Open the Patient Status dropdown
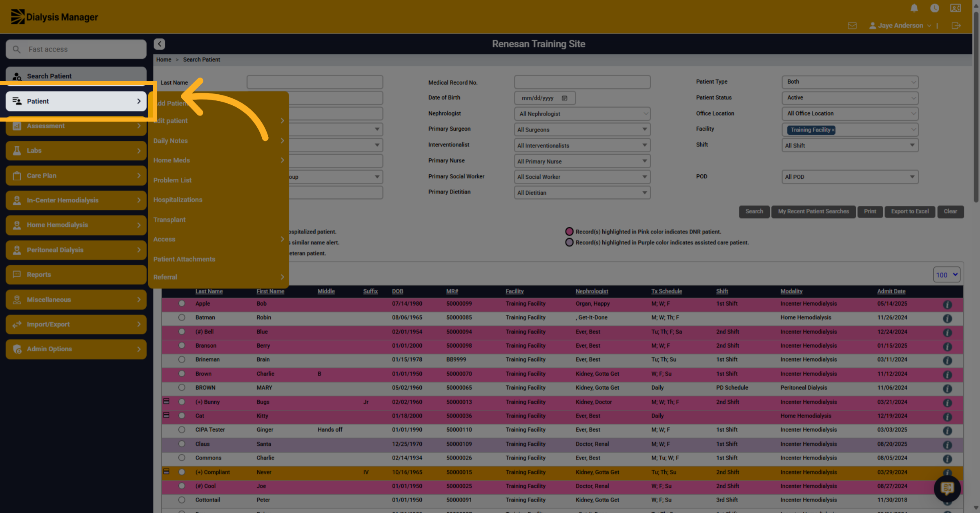The width and height of the screenshot is (980, 513). pos(850,98)
